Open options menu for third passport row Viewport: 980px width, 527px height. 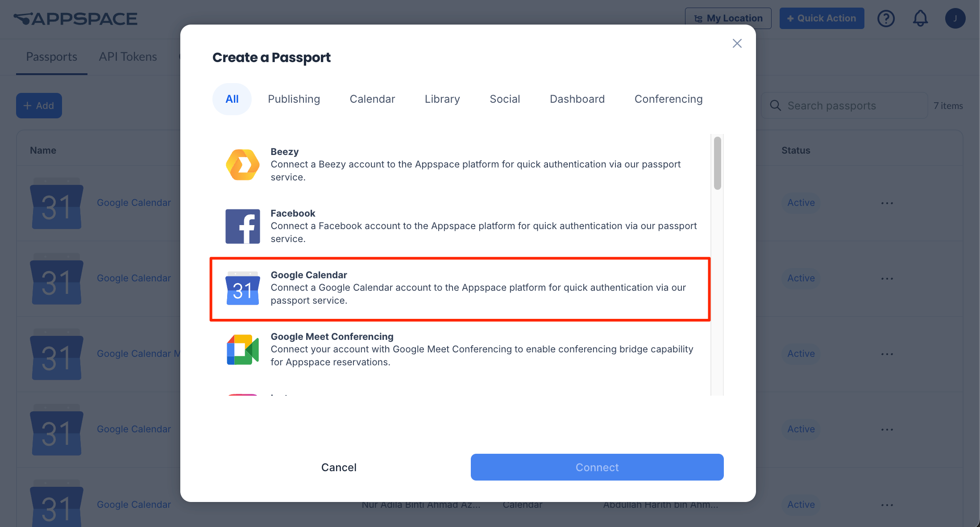tap(887, 354)
